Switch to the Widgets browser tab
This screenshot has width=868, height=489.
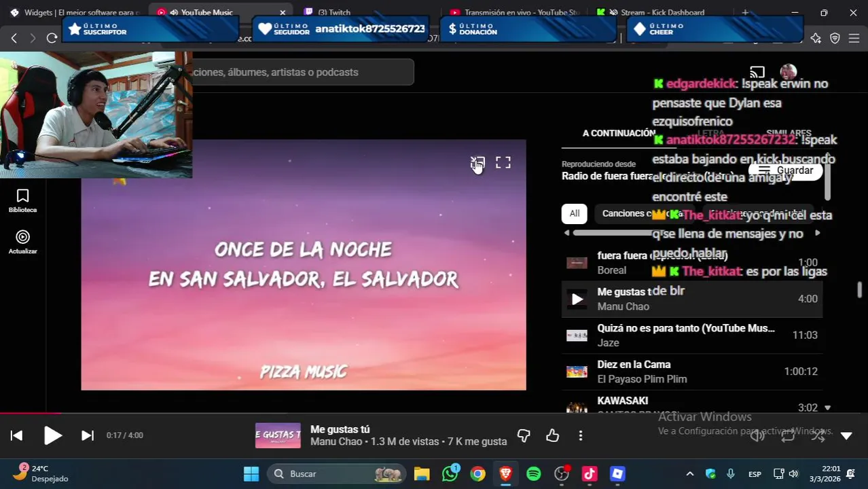click(x=73, y=12)
